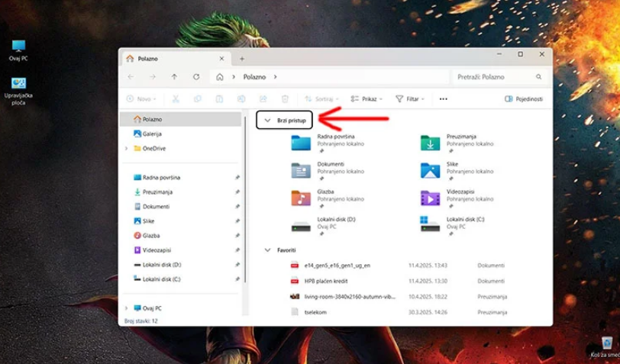The height and width of the screenshot is (364, 620).
Task: Open the Novo dropdown
Action: pos(141,98)
